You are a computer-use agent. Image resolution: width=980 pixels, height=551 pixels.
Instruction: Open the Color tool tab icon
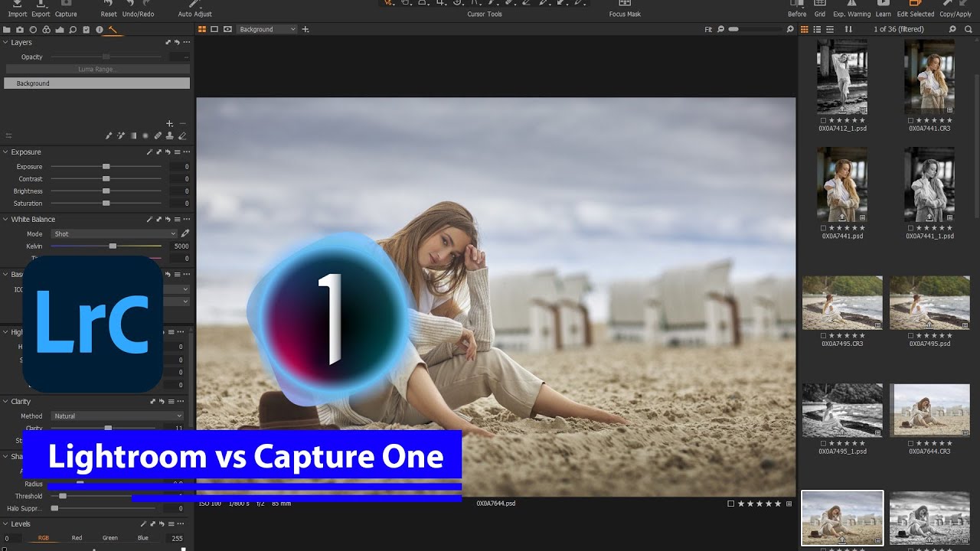click(x=47, y=30)
